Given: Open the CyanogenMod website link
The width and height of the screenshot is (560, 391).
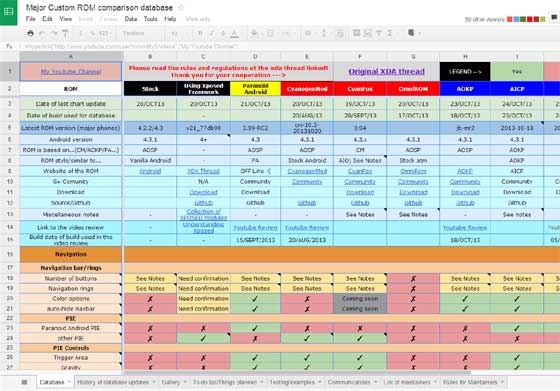Looking at the screenshot, I should pos(307,171).
